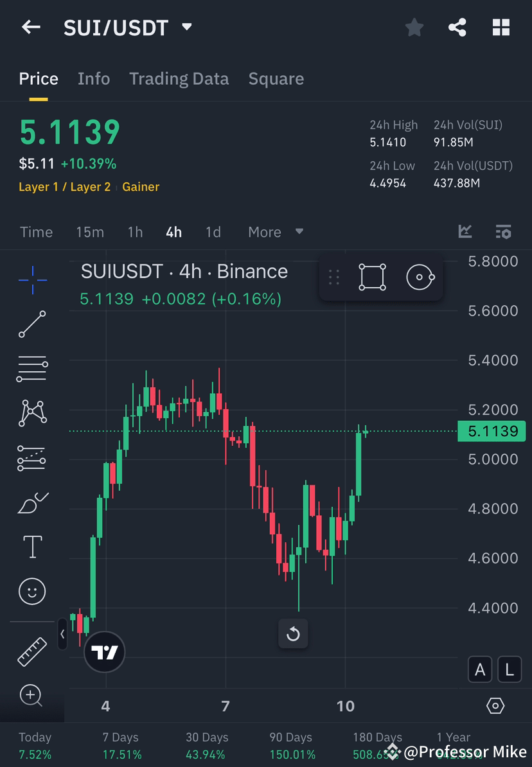Switch to the Trading Data tab

pos(179,78)
